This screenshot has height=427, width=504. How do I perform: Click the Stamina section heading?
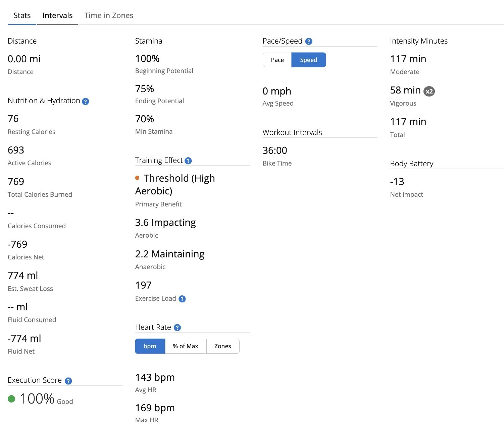pos(149,41)
